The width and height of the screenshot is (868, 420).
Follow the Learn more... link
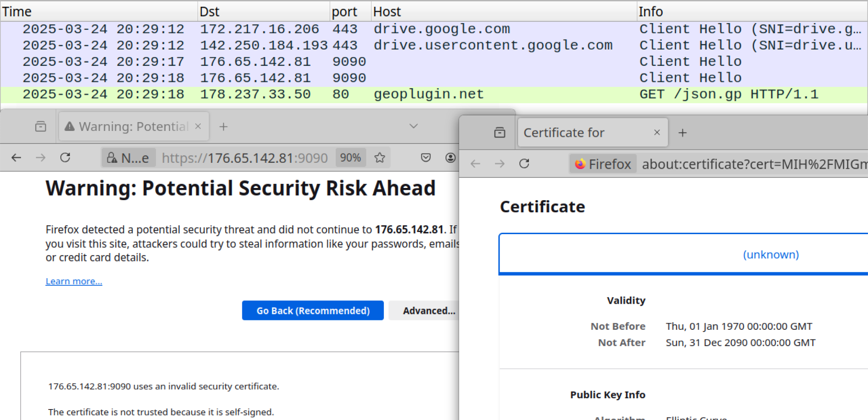tap(74, 281)
